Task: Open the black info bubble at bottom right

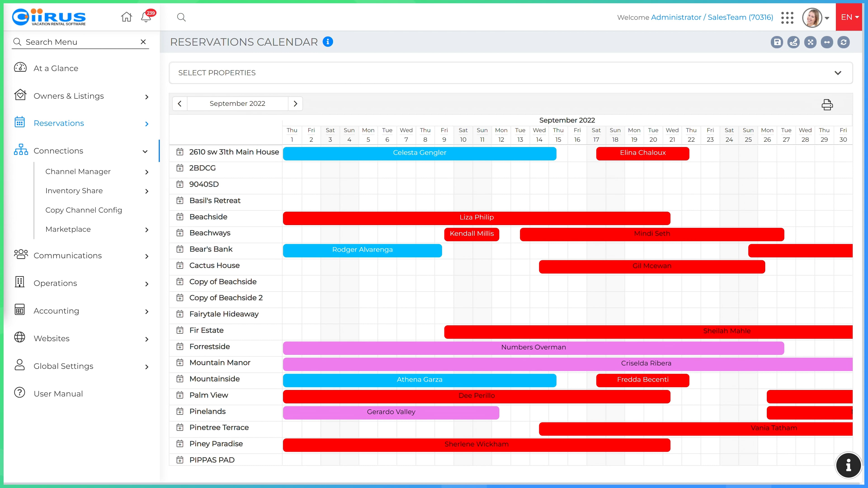Action: tap(848, 465)
